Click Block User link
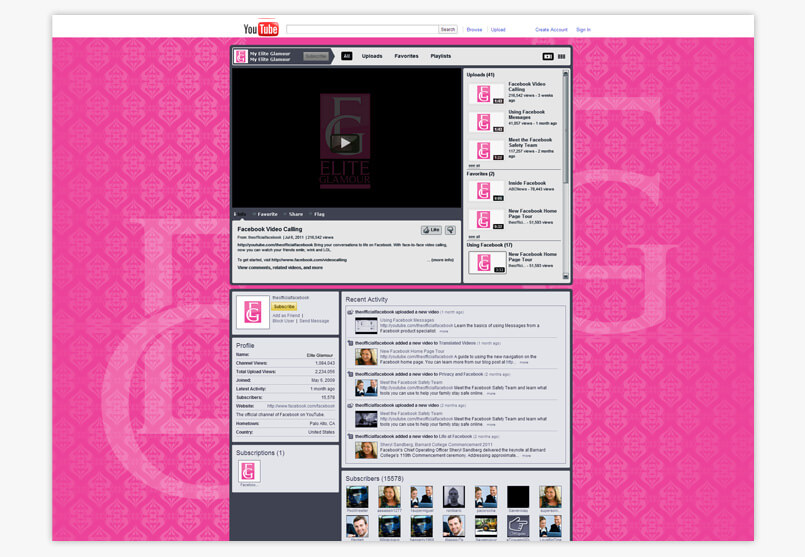The height and width of the screenshot is (557, 805). (x=283, y=321)
